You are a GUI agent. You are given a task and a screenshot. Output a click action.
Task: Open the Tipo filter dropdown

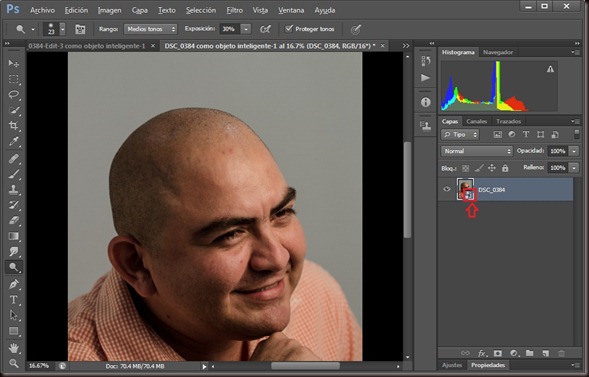coord(460,134)
